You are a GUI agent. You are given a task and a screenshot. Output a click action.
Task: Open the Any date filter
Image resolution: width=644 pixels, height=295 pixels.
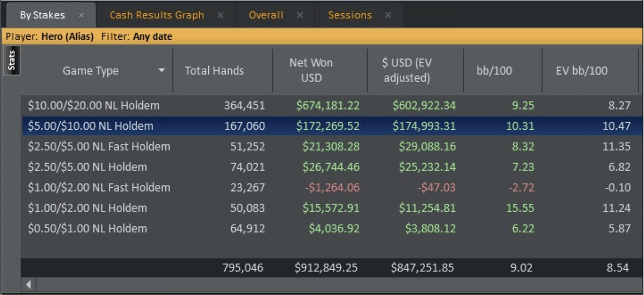[153, 37]
